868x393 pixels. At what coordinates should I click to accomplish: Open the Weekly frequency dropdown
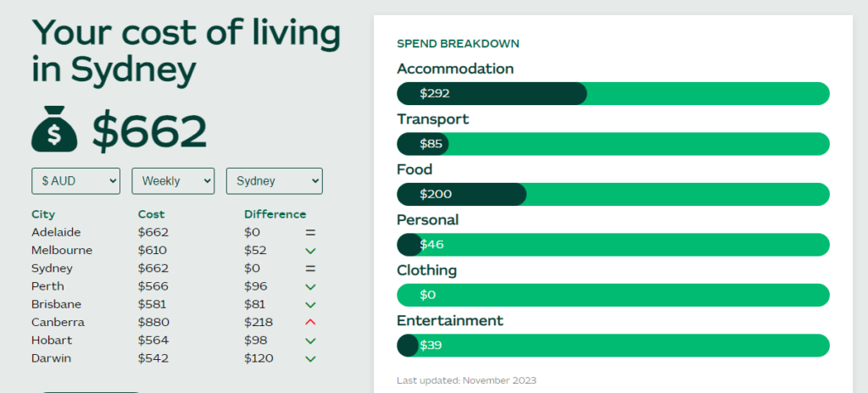coord(173,180)
